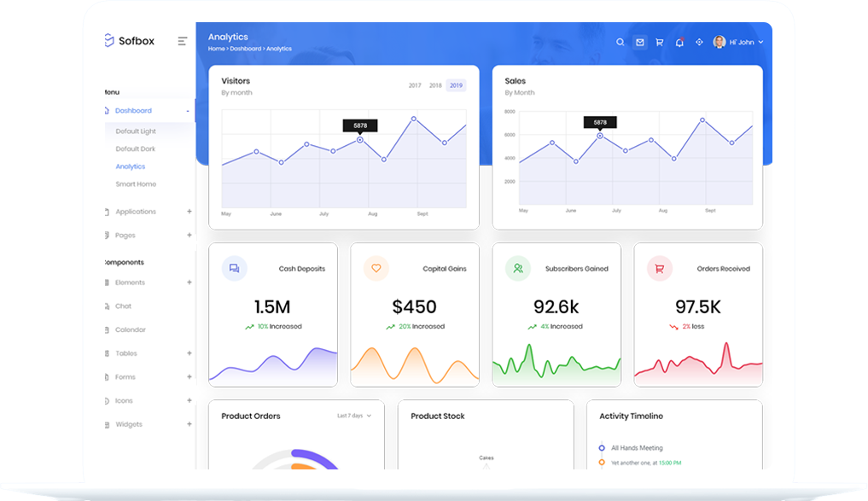Screen dimensions: 868x501
Task: Select the 2019 year filter on Visitors chart
Action: pos(455,84)
